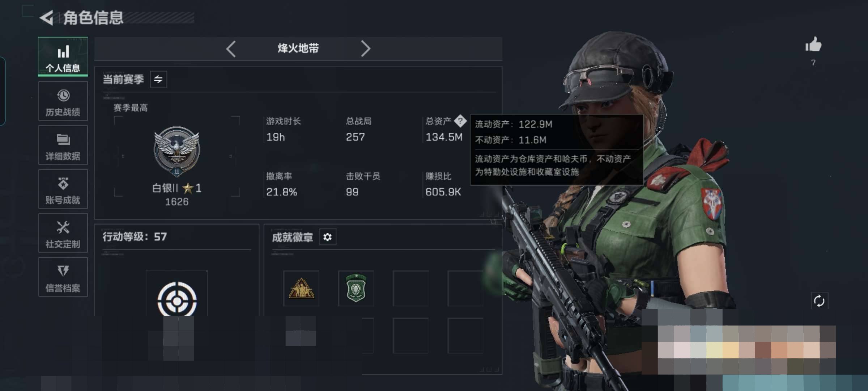
Task: Open the 信誉档案 reputation record
Action: (x=63, y=277)
